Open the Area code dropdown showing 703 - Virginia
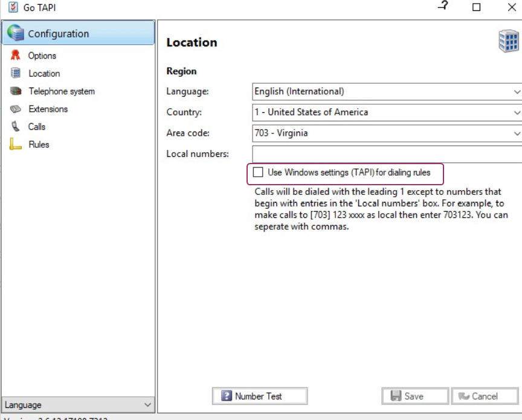The width and height of the screenshot is (522, 420). click(x=387, y=133)
